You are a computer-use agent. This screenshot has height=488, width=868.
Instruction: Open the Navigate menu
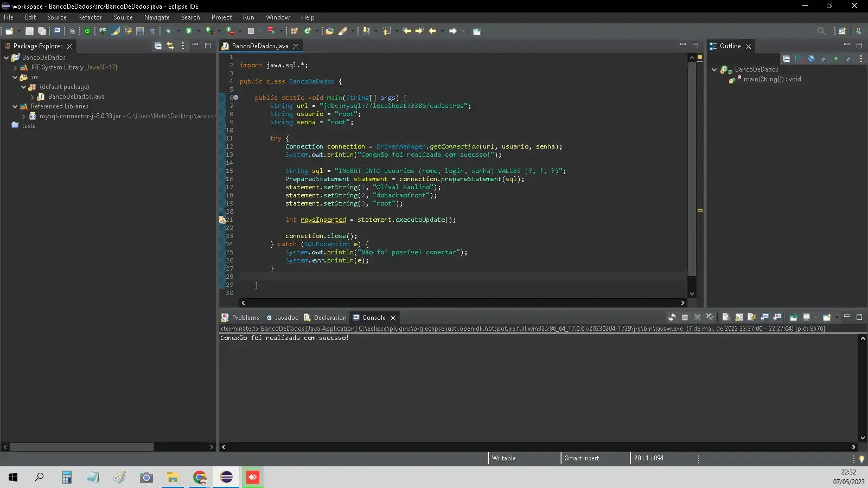pos(157,17)
